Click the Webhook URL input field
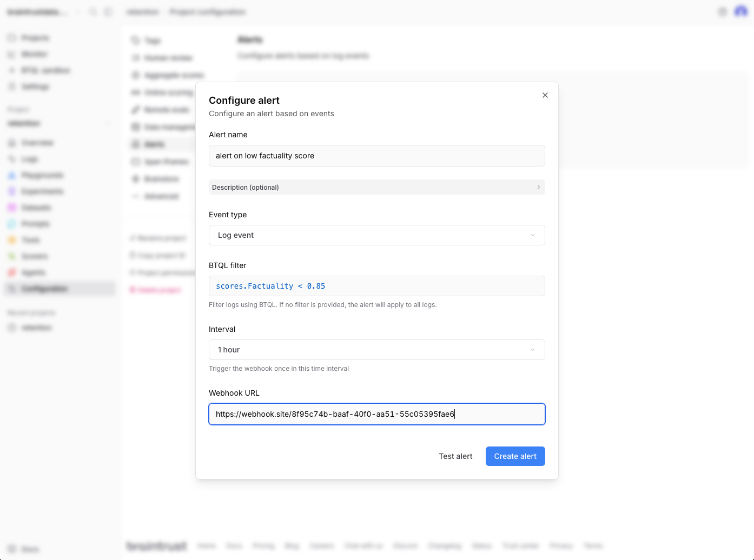The height and width of the screenshot is (560, 754). pos(377,414)
